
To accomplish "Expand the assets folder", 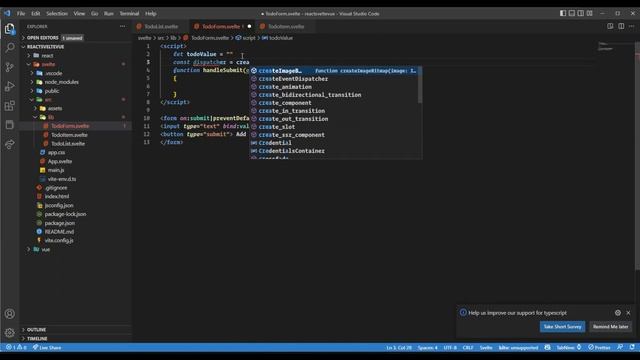I will 77,109.
